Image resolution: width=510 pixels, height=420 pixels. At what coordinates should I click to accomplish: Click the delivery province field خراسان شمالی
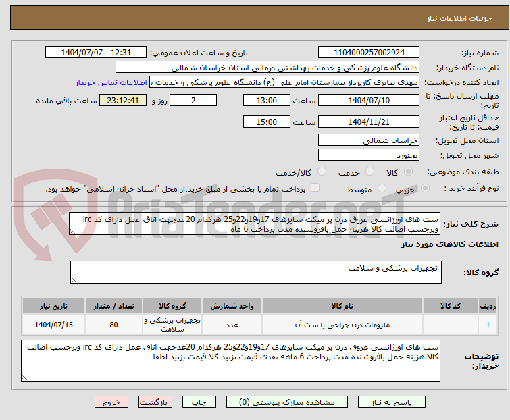click(x=369, y=140)
